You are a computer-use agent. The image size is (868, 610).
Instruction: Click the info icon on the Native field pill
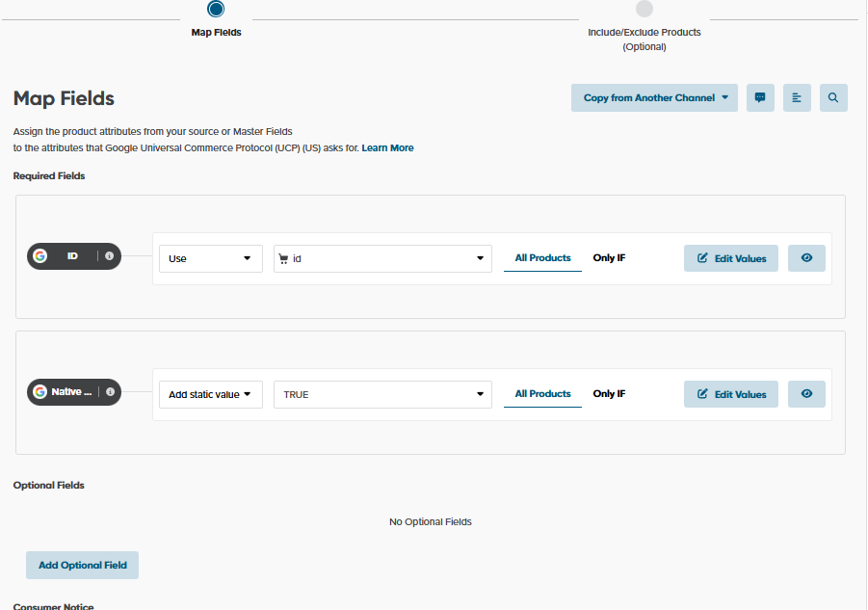(110, 391)
